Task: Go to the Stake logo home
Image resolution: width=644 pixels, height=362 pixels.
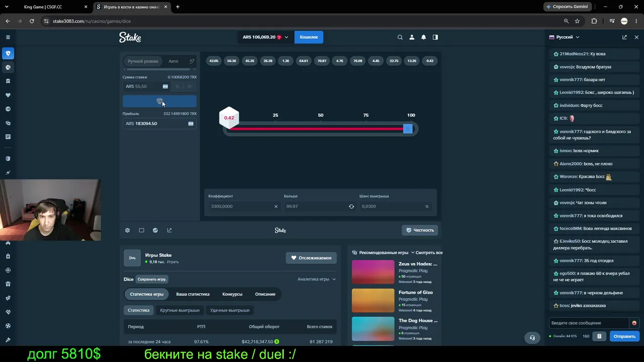Action: [130, 37]
